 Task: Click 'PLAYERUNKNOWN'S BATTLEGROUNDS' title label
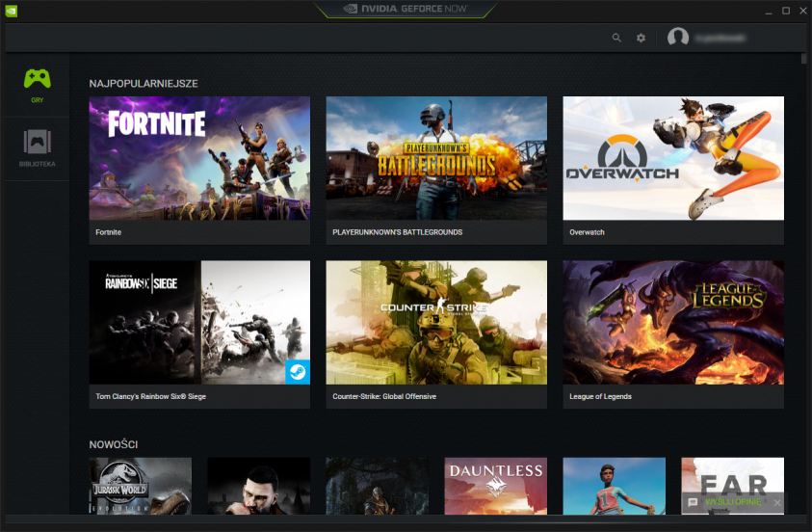click(x=397, y=232)
